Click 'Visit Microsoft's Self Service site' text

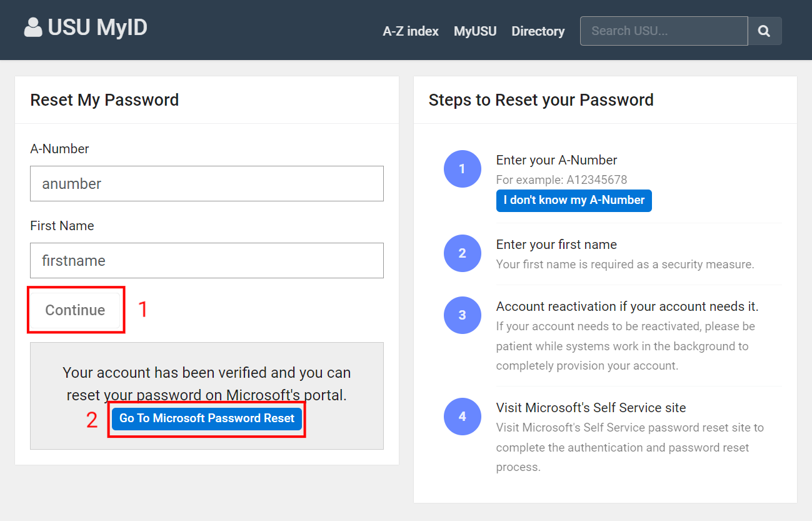click(x=591, y=408)
